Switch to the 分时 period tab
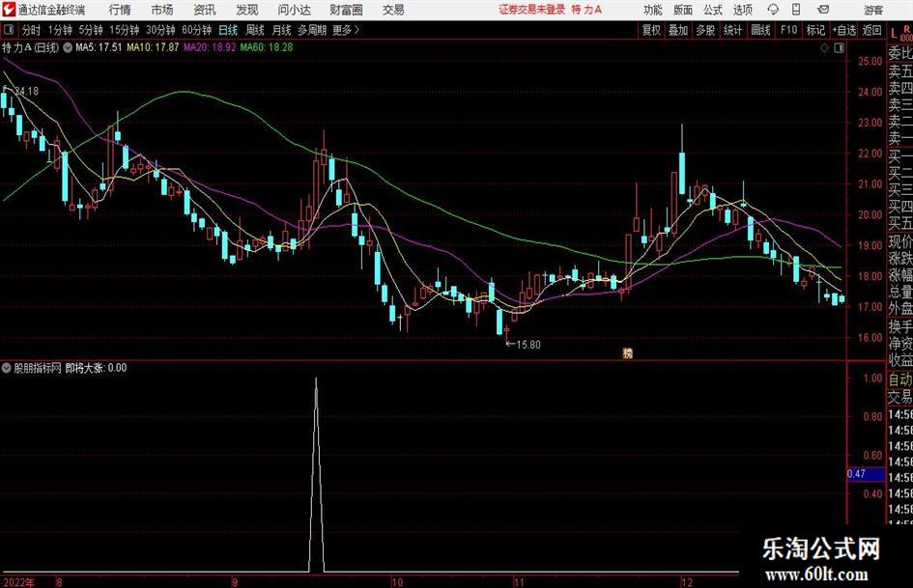The height and width of the screenshot is (588, 913). pyautogui.click(x=32, y=30)
